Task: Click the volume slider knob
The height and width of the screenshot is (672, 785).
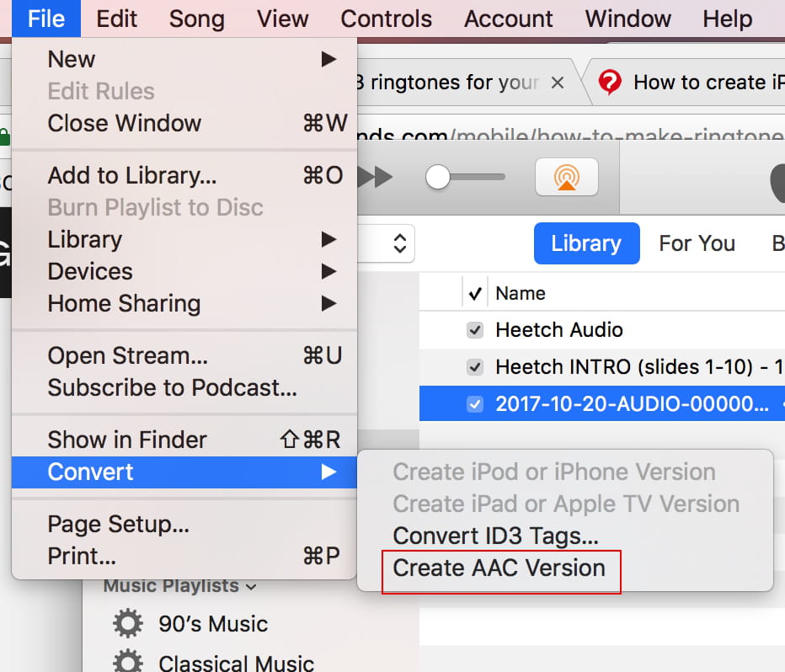Action: click(x=438, y=177)
